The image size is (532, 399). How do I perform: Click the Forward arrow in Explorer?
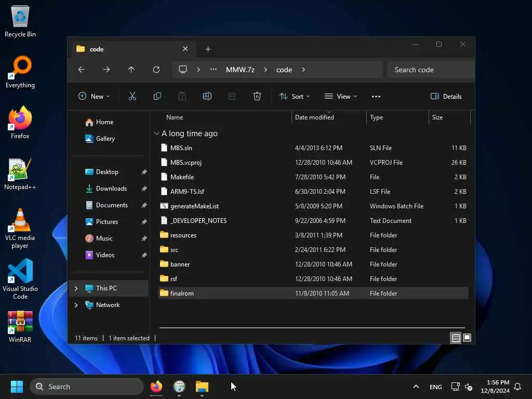tap(107, 70)
